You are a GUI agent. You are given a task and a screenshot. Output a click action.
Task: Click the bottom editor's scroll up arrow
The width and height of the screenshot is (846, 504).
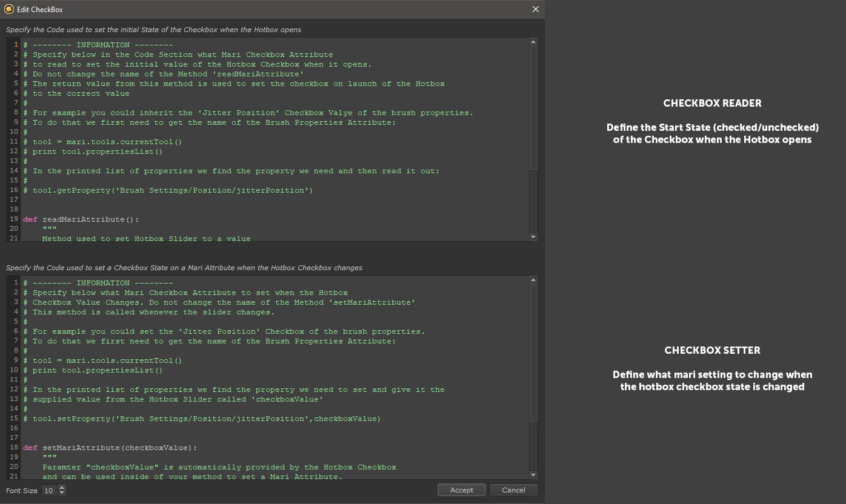pyautogui.click(x=533, y=280)
